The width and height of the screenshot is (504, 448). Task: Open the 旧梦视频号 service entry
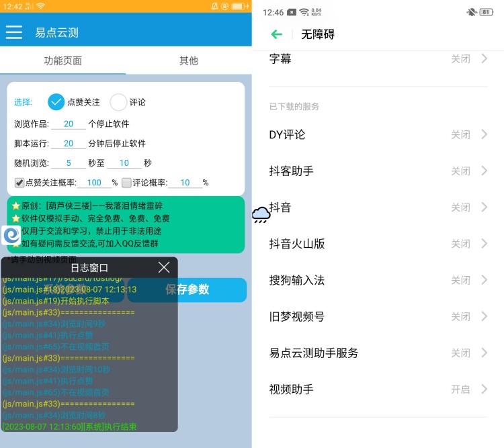(378, 316)
